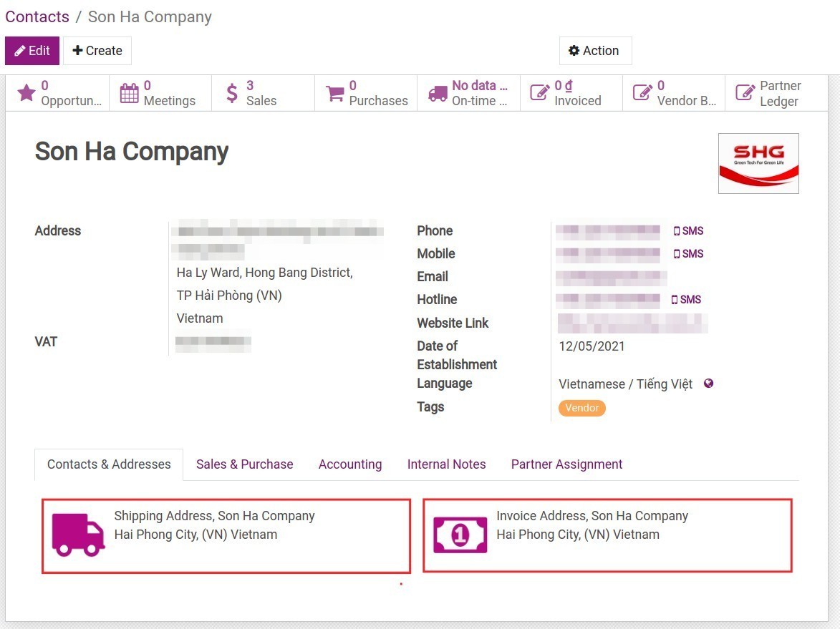View Sales via the dollar sign icon
This screenshot has height=629, width=840.
232,92
